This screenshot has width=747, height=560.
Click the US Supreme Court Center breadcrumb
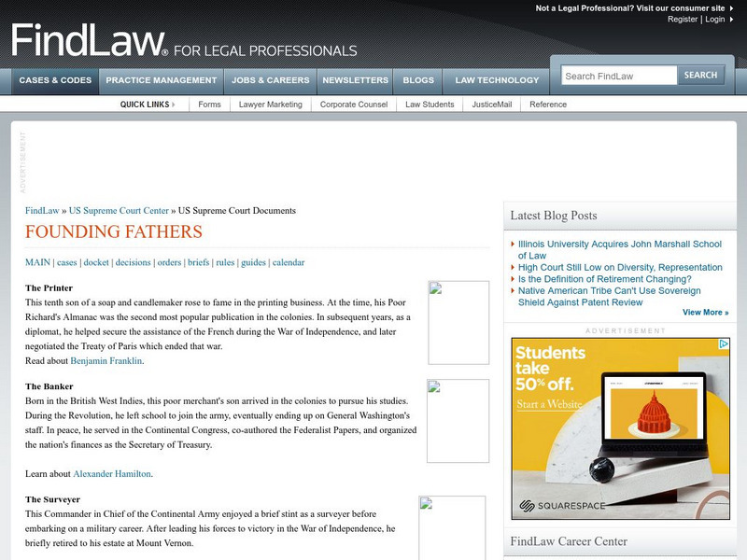point(119,211)
